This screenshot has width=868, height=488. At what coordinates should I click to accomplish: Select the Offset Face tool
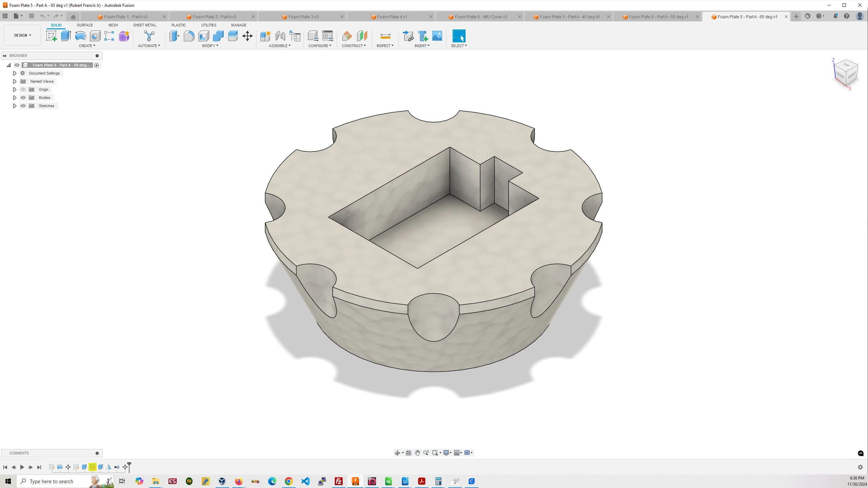point(233,36)
